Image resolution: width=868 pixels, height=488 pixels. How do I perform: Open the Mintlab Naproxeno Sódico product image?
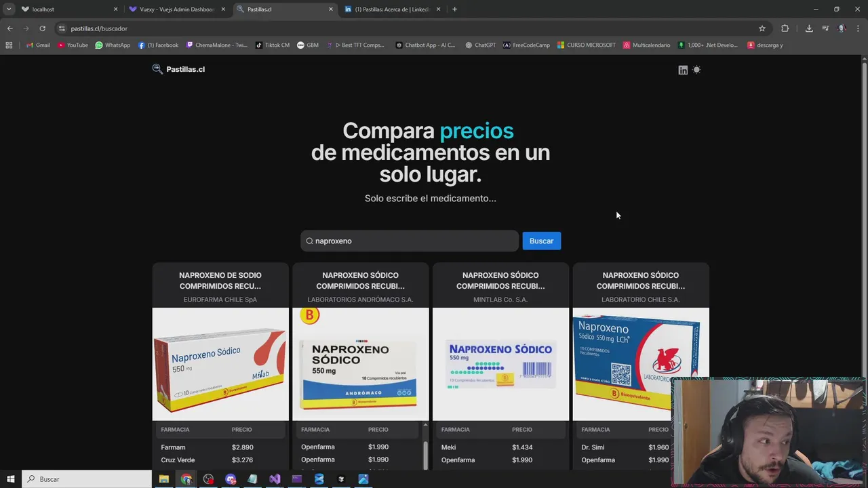500,364
